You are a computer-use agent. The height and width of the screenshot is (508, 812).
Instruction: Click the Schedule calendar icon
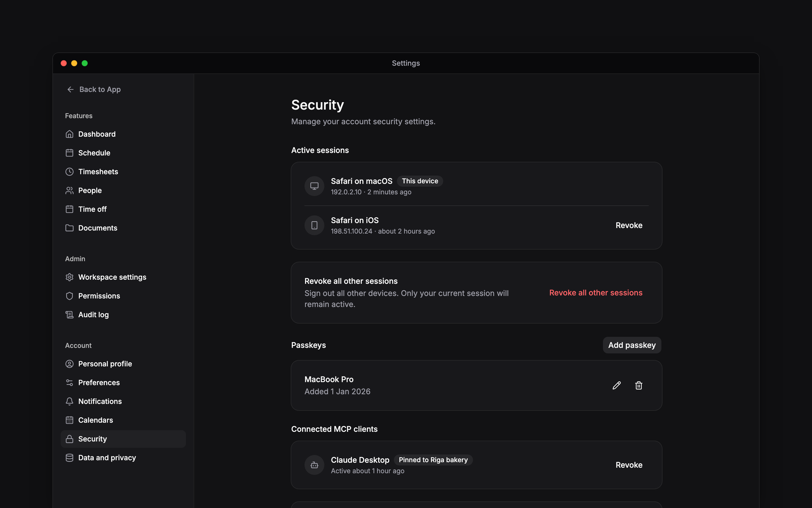point(70,153)
